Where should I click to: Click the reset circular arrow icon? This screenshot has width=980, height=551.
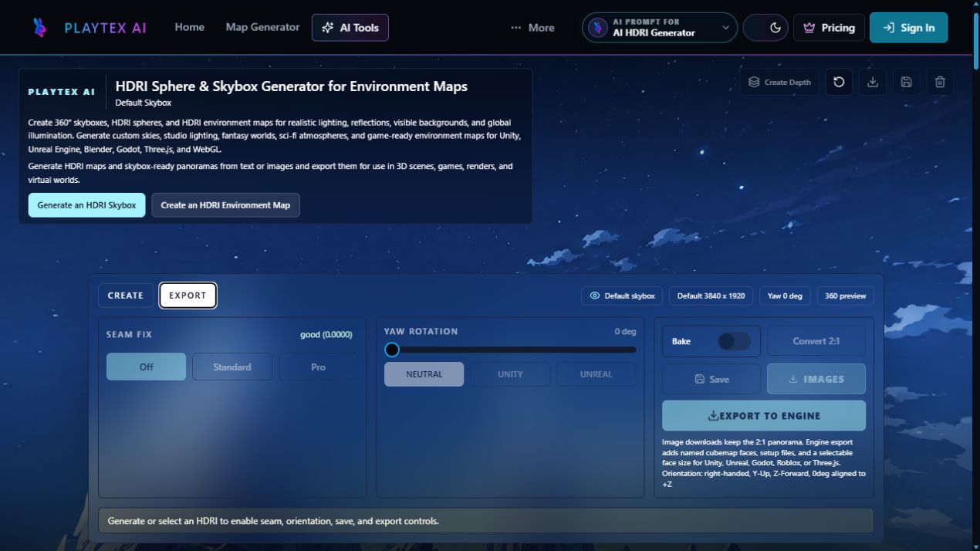[x=839, y=82]
